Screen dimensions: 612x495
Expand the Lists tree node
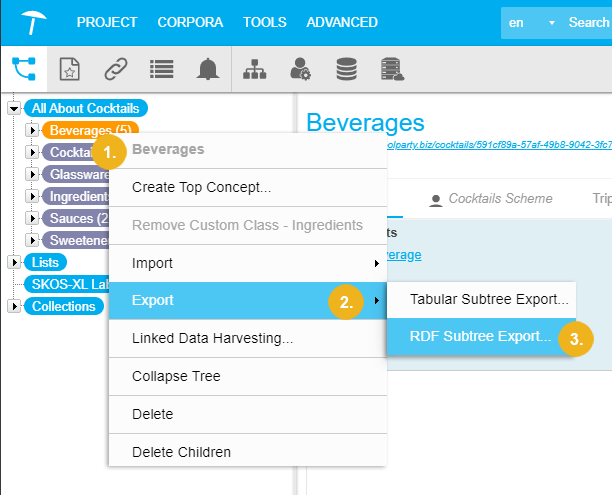(x=13, y=262)
